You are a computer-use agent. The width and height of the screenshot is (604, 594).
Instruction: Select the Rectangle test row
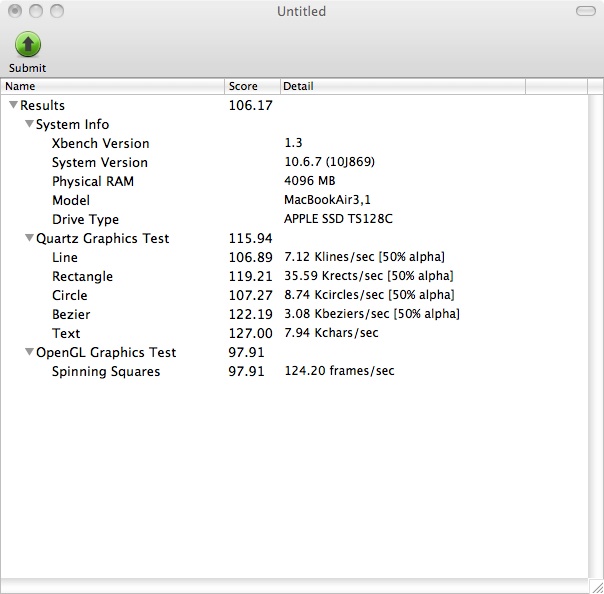click(294, 276)
